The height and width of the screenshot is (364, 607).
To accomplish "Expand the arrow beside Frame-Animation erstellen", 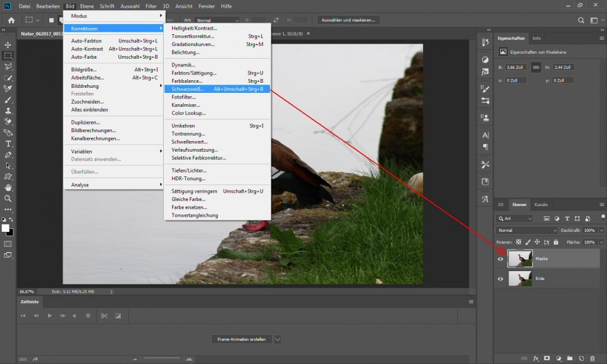I will coord(277,339).
